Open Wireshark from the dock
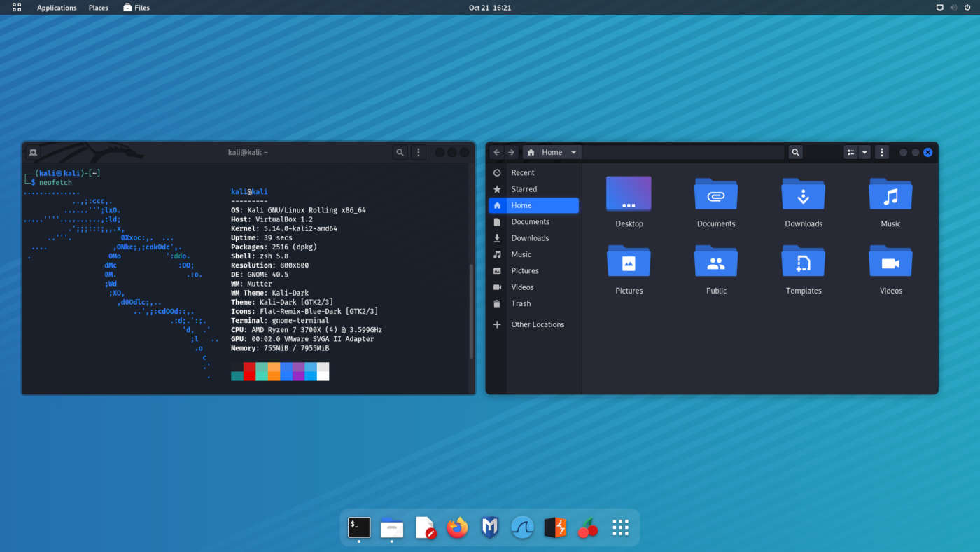The height and width of the screenshot is (552, 980). (522, 527)
